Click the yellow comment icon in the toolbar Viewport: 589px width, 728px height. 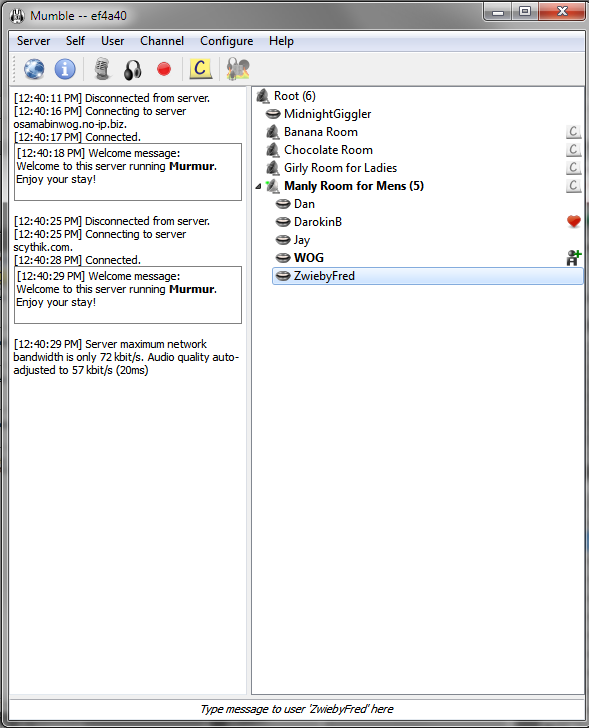(200, 69)
